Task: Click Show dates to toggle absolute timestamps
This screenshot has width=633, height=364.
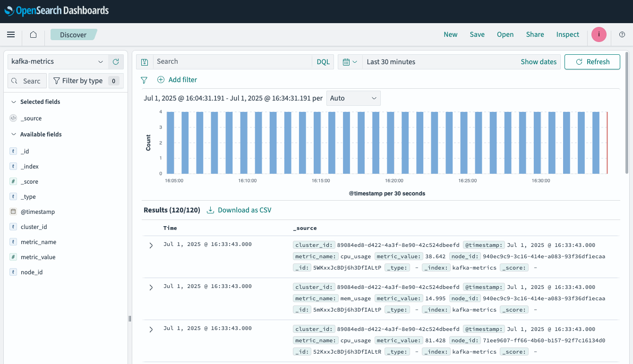Action: (539, 61)
